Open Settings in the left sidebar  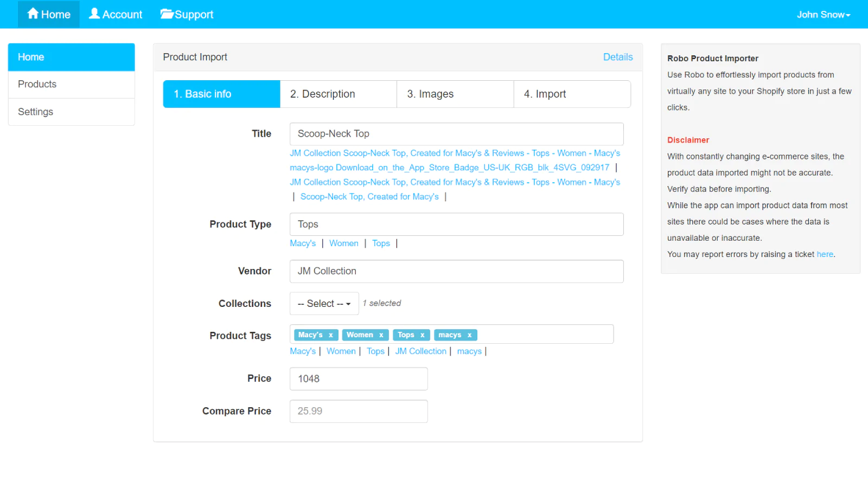(x=72, y=112)
